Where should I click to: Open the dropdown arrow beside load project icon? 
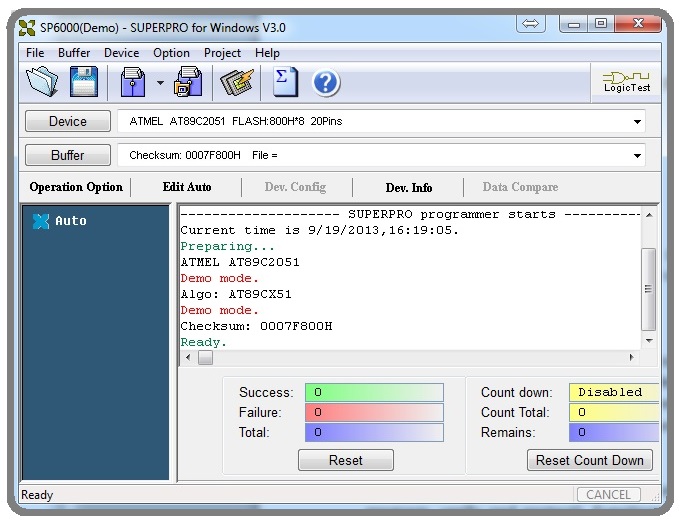pyautogui.click(x=159, y=83)
